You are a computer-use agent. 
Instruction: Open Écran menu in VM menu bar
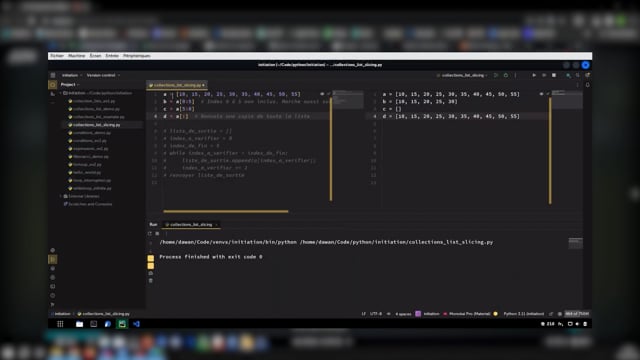[x=95, y=56]
